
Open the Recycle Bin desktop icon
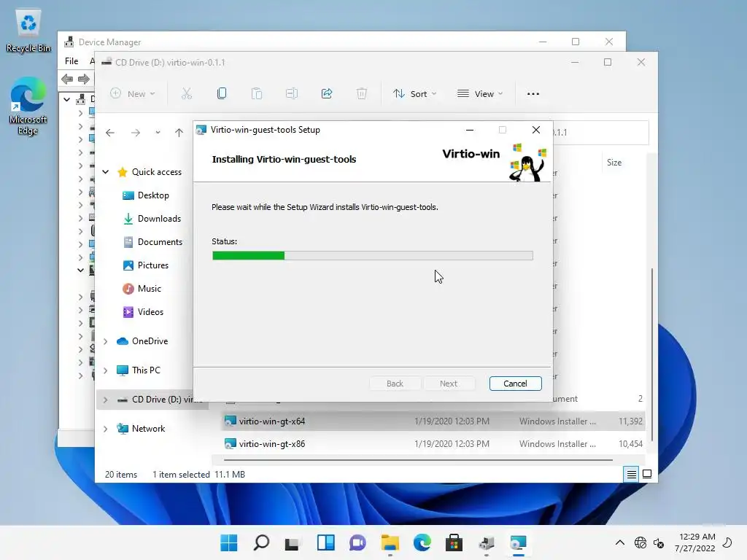28,31
